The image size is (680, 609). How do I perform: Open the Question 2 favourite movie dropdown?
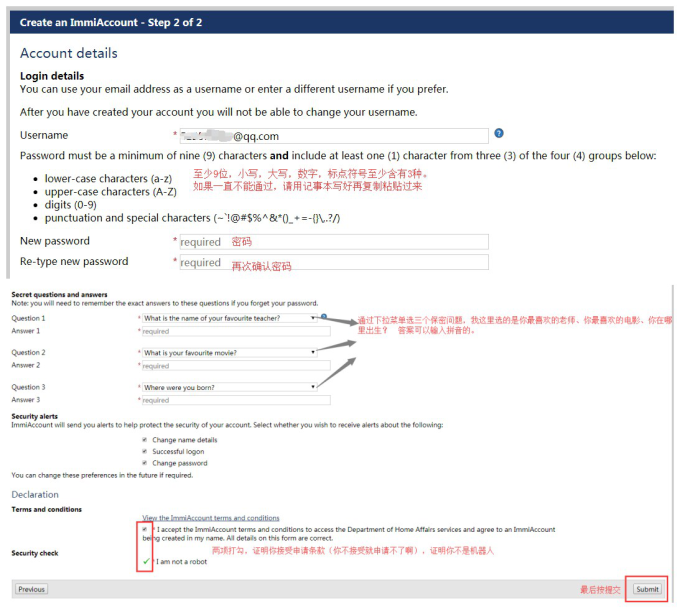228,352
